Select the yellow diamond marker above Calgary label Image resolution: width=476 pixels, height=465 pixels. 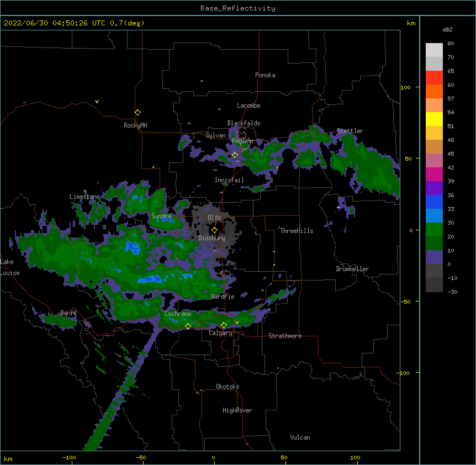pos(224,325)
